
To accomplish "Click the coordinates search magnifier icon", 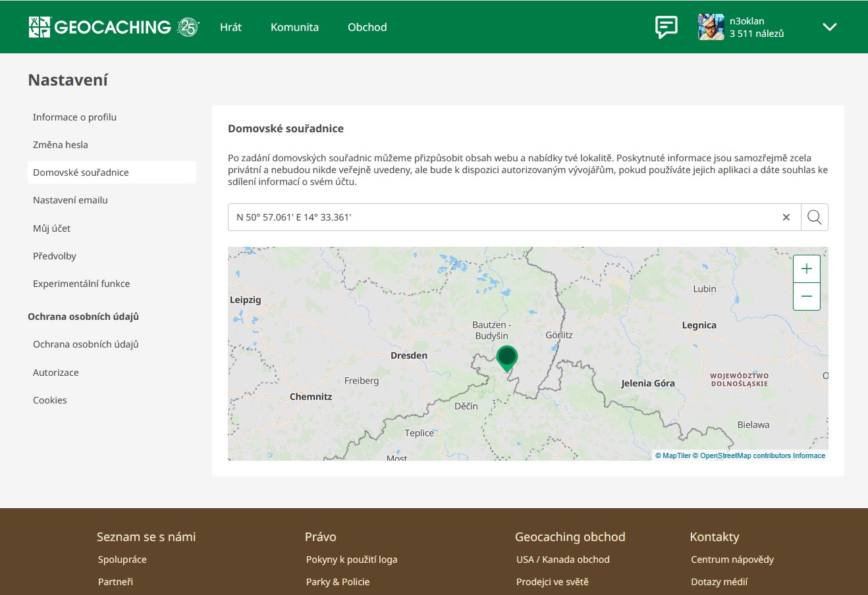I will tap(814, 217).
